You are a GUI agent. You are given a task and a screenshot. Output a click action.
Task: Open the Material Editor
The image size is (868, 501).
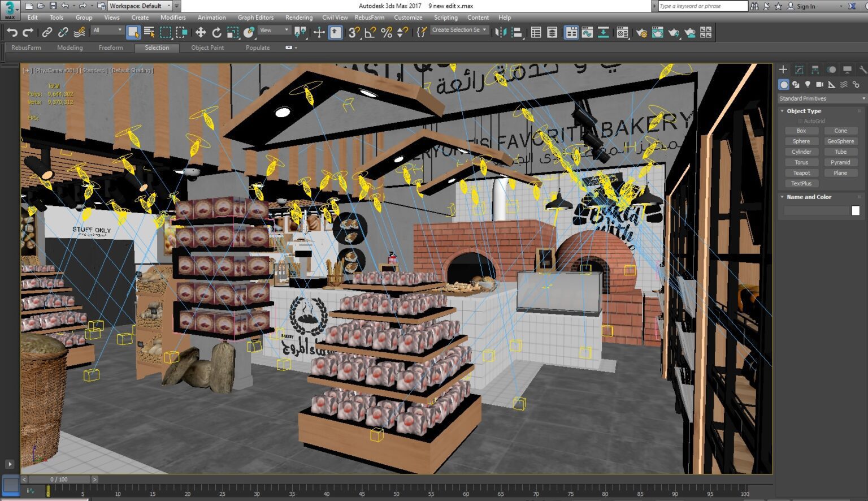(x=624, y=32)
